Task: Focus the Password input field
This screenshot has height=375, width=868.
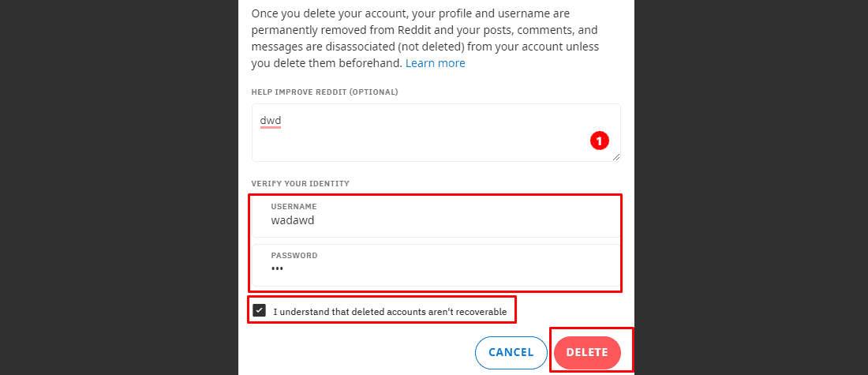Action: click(x=436, y=265)
